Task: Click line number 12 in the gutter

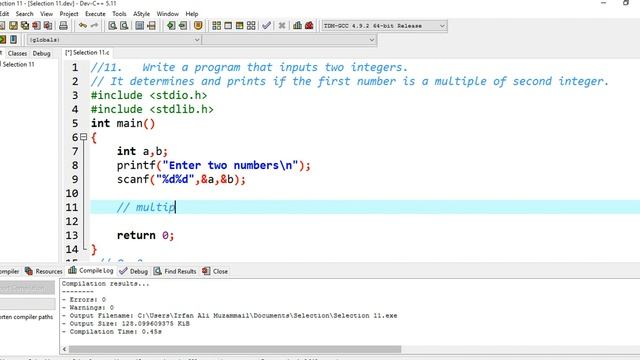Action: (x=72, y=221)
